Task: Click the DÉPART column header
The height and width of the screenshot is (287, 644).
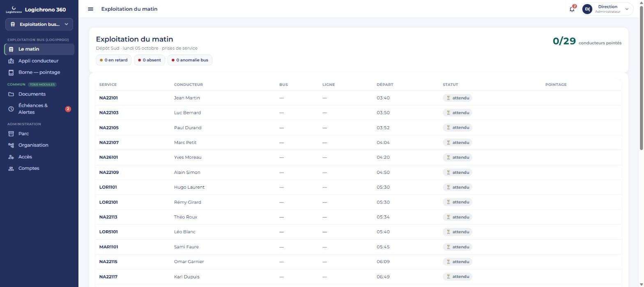Action: [x=385, y=85]
